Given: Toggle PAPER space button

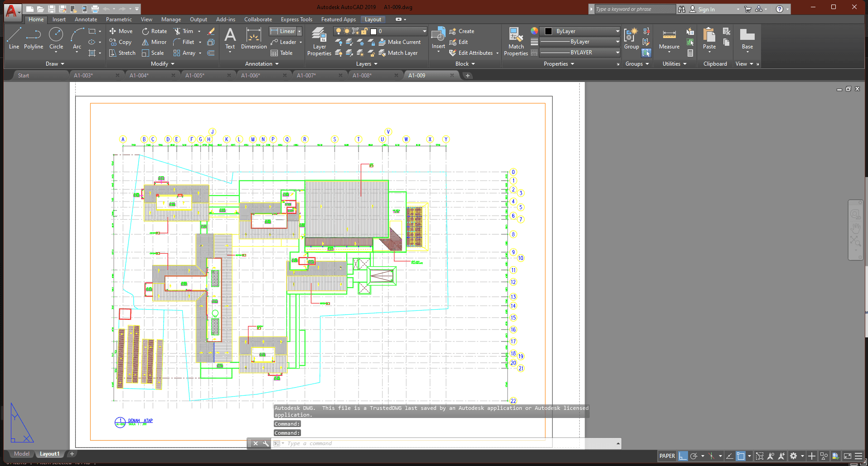Looking at the screenshot, I should click(x=667, y=456).
